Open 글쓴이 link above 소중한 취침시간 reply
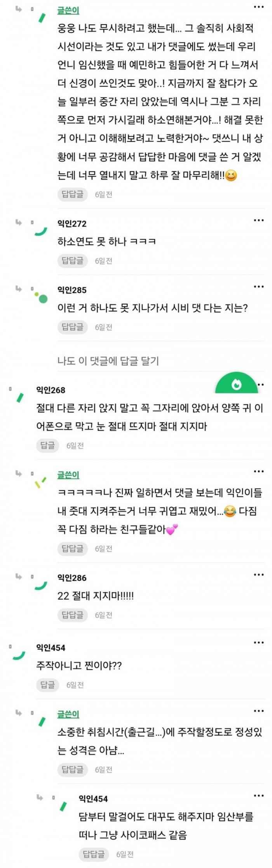272x868 pixels. click(68, 714)
